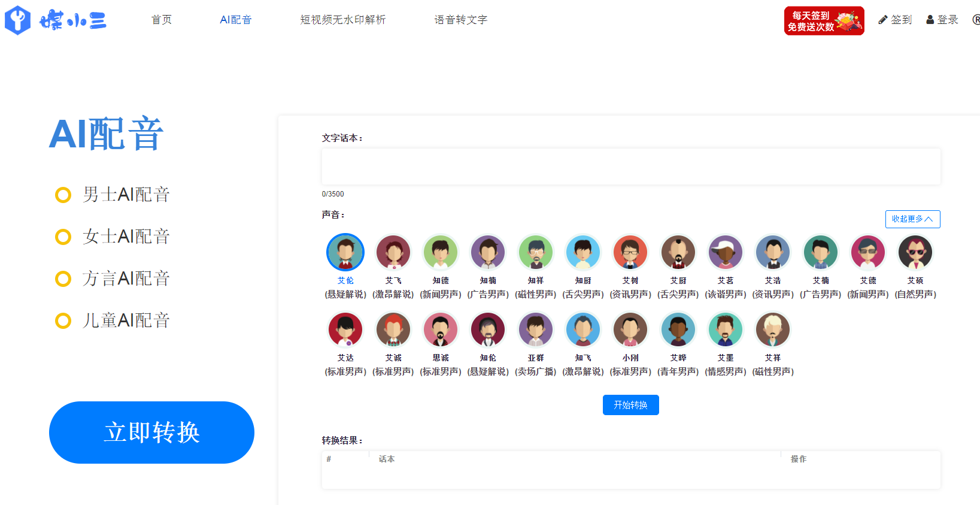Click the 话本 column header in results
The image size is (980, 505).
387,459
